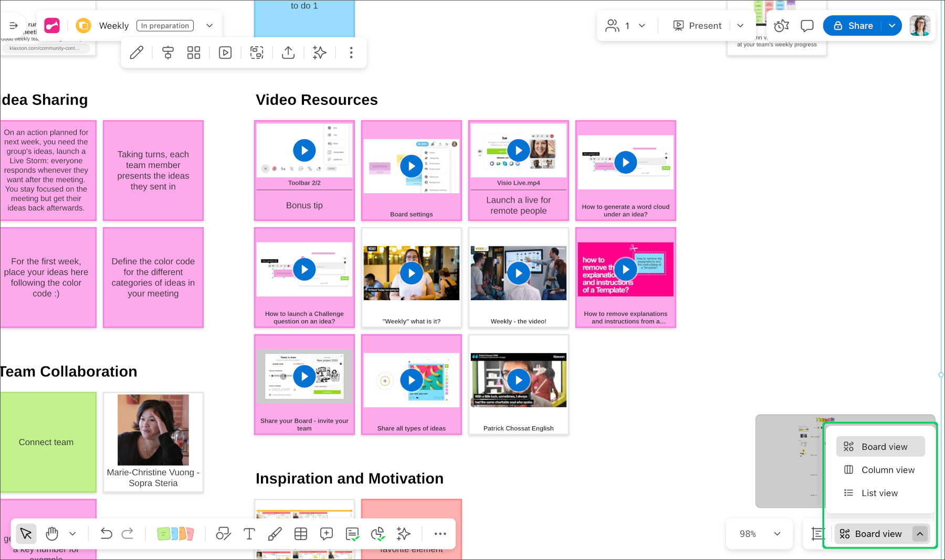Viewport: 945px width, 560px height.
Task: Click the upload export icon
Action: point(288,52)
